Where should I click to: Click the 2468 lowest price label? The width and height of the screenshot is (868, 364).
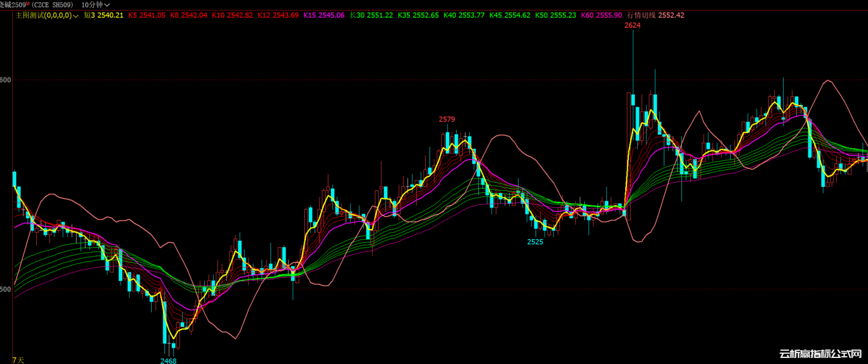click(x=169, y=360)
